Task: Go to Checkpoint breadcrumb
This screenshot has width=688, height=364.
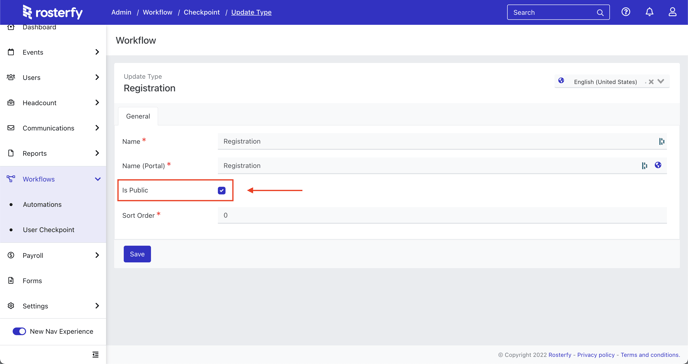Action: [x=202, y=12]
